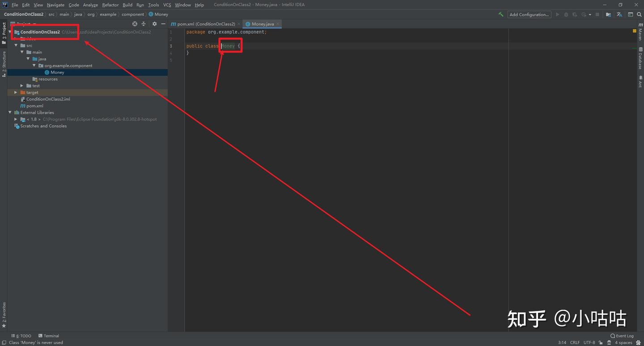The height and width of the screenshot is (346, 644).
Task: Click the CRLF line separator in status bar
Action: point(575,343)
